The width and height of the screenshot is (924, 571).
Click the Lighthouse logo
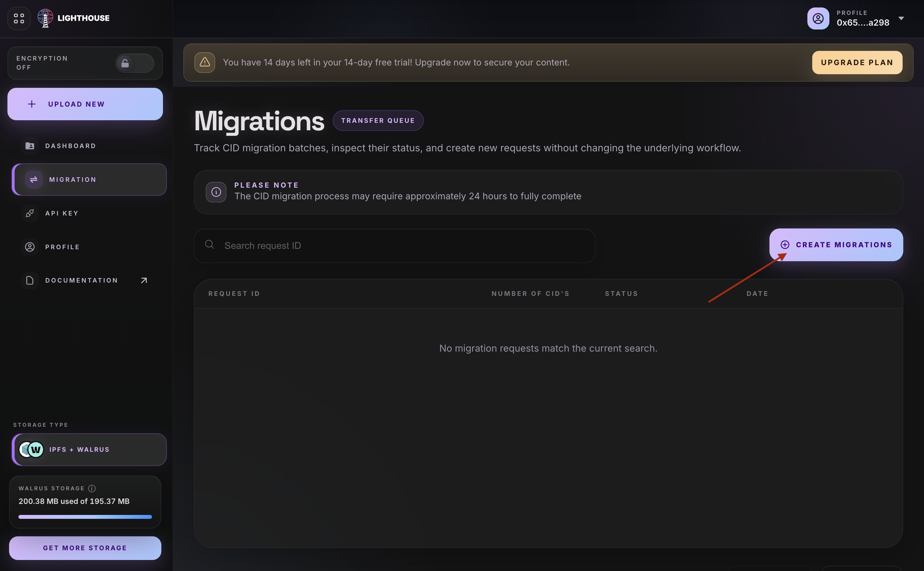click(74, 18)
